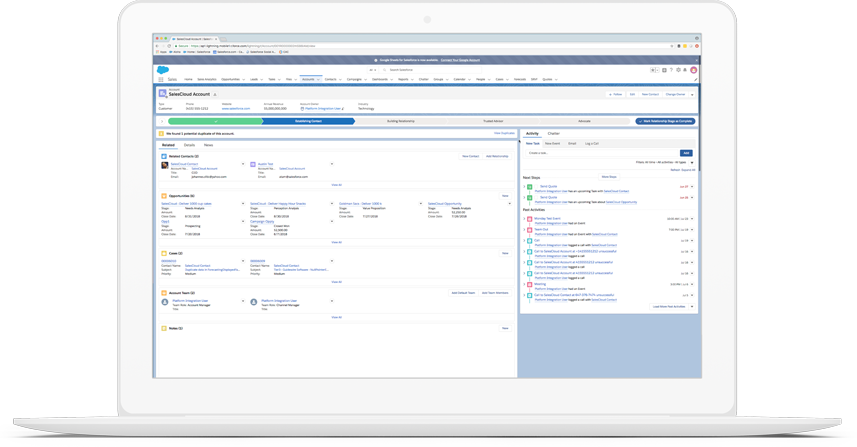857x447 pixels.
Task: Switch to the Chatter tab
Action: coord(554,133)
